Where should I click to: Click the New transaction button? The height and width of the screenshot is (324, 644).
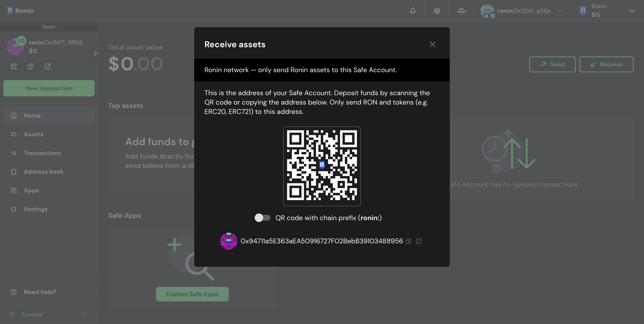(49, 88)
